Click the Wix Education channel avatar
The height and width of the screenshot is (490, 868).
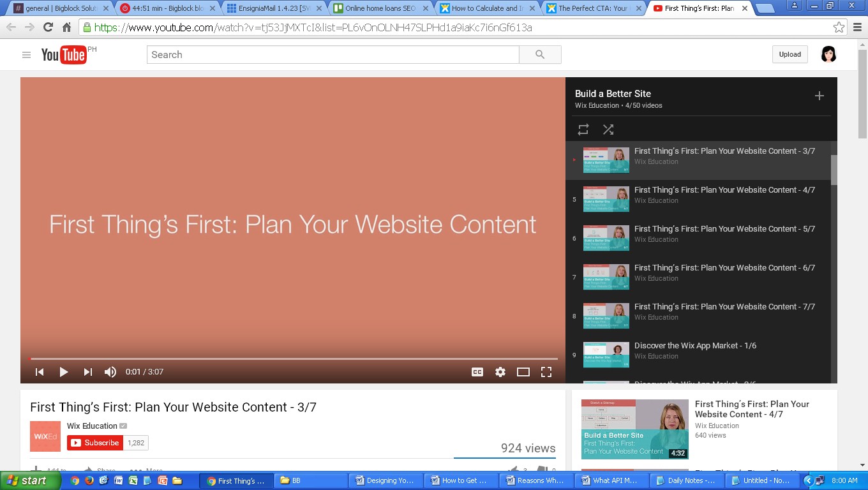click(45, 436)
